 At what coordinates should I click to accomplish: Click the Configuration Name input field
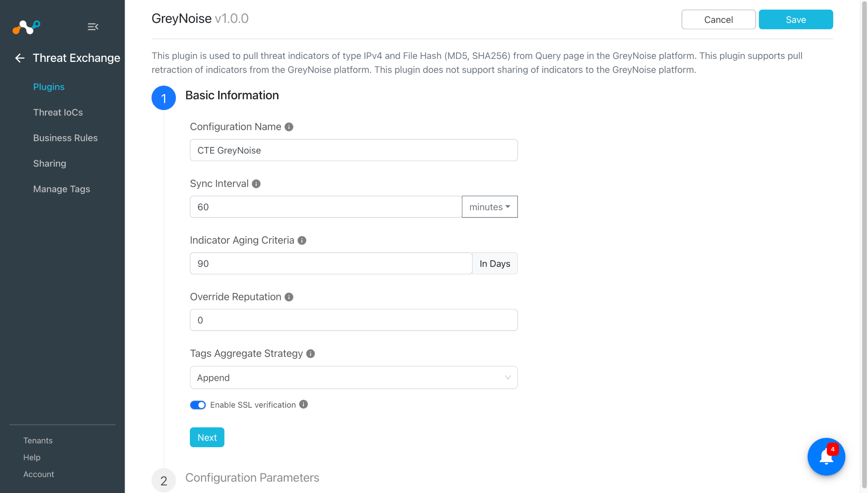[x=353, y=150]
